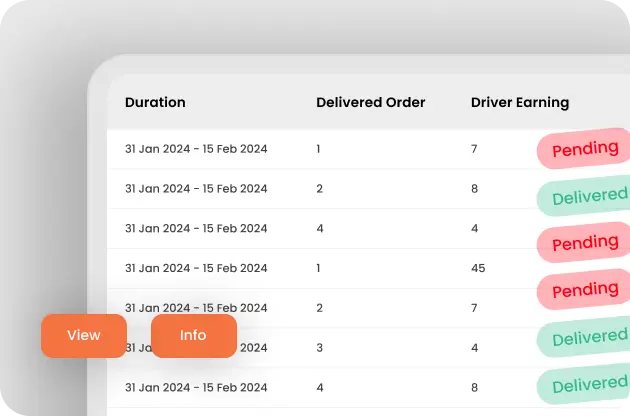Viewport: 630px width, 416px height.
Task: Select the Pending badge beside the 45 earning row
Action: [583, 289]
